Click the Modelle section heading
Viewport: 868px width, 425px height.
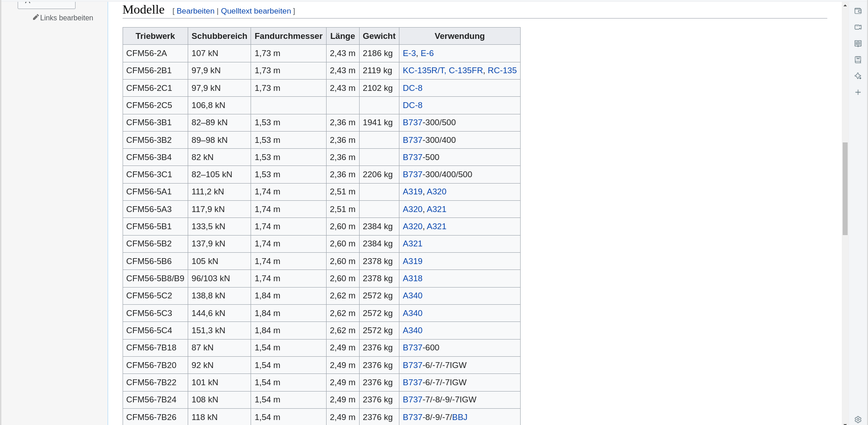(143, 9)
